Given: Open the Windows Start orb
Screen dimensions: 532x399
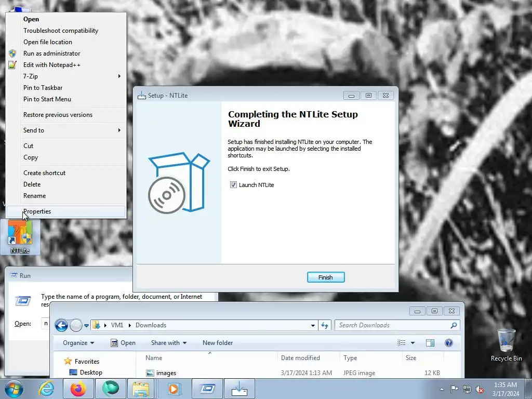Looking at the screenshot, I should (14, 389).
